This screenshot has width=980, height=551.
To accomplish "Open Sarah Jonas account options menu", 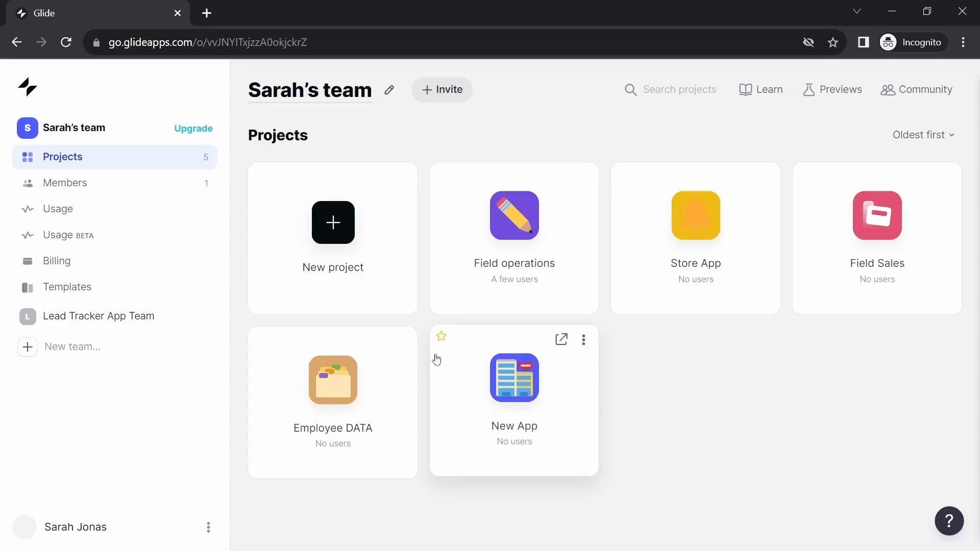I will click(208, 527).
